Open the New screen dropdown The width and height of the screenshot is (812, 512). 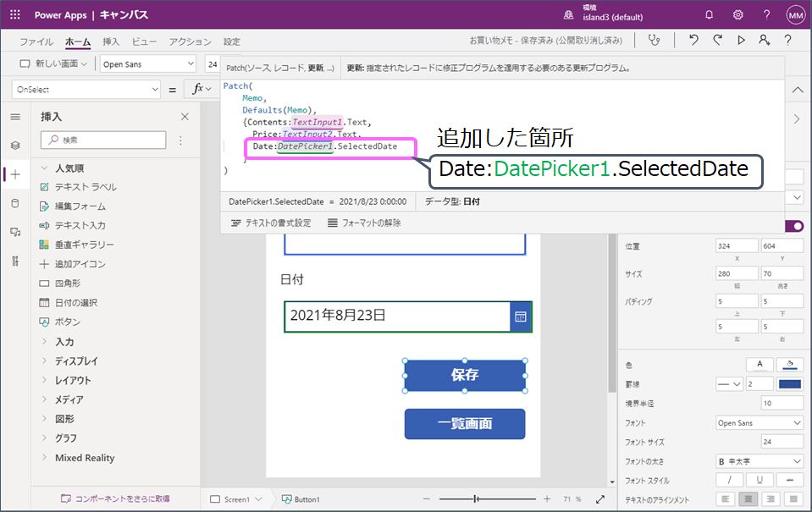(53, 63)
